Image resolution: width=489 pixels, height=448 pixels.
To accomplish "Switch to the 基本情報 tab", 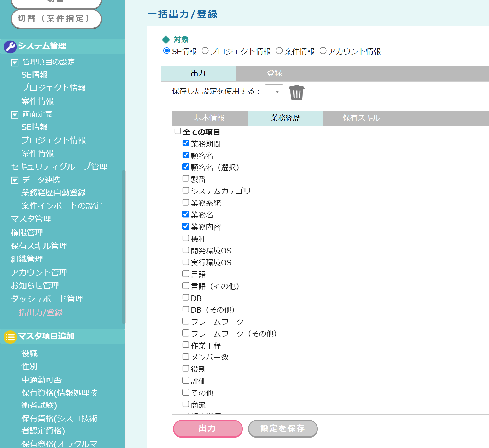I will 209,118.
